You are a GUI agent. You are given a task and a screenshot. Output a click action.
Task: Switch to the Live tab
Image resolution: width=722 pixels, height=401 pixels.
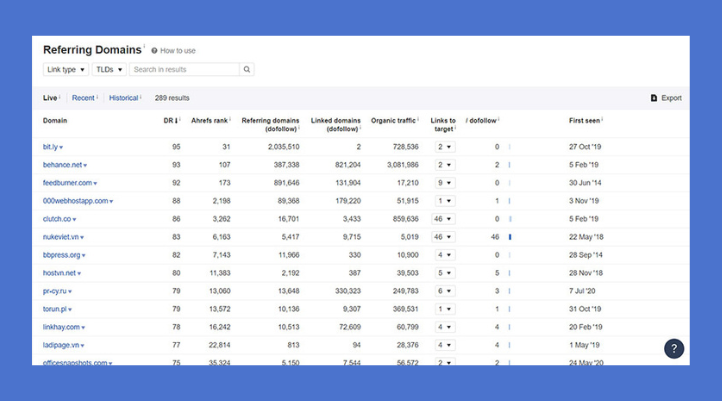[50, 98]
